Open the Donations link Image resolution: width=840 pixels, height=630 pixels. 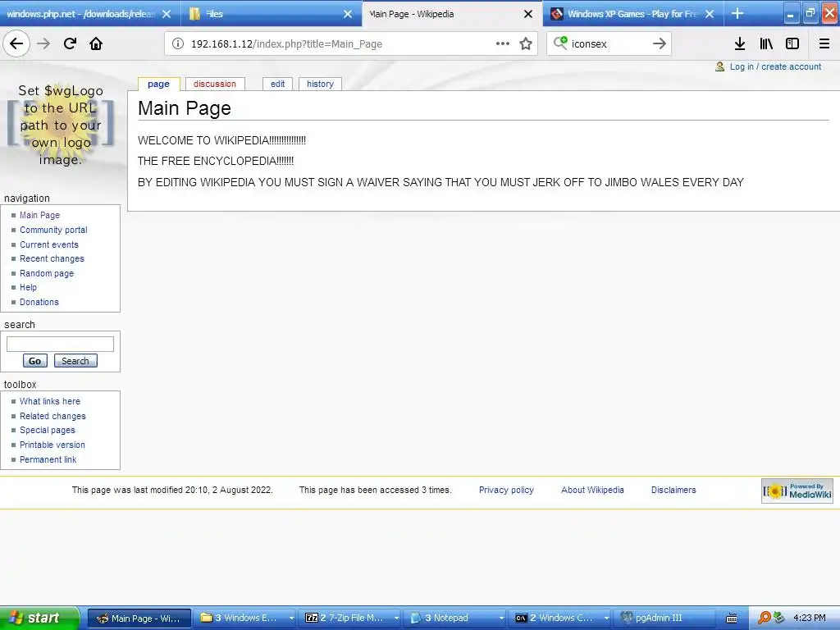pyautogui.click(x=39, y=302)
